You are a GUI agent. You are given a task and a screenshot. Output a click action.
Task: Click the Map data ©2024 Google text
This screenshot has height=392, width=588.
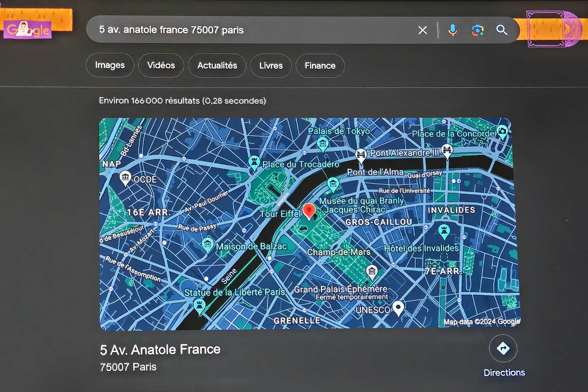click(x=482, y=321)
